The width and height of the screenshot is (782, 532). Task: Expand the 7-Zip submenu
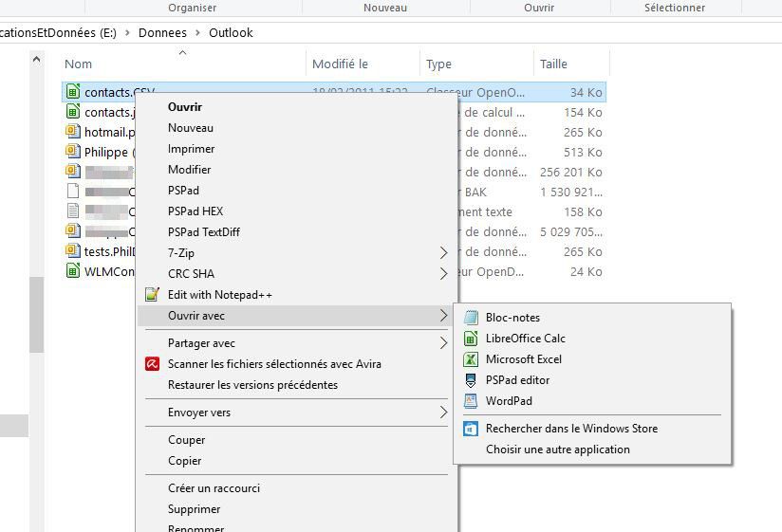443,253
